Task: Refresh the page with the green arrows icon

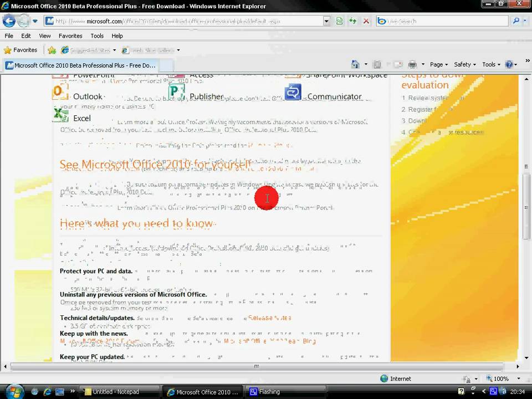Action: (x=353, y=21)
